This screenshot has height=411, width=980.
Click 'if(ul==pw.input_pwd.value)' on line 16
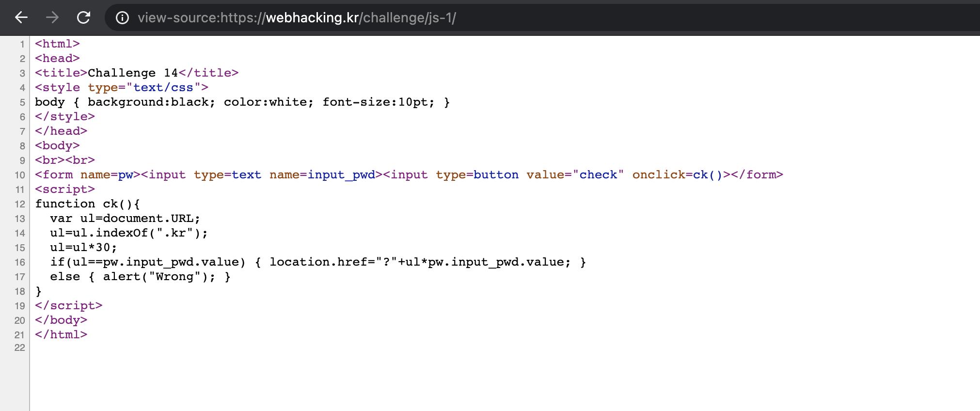click(148, 262)
